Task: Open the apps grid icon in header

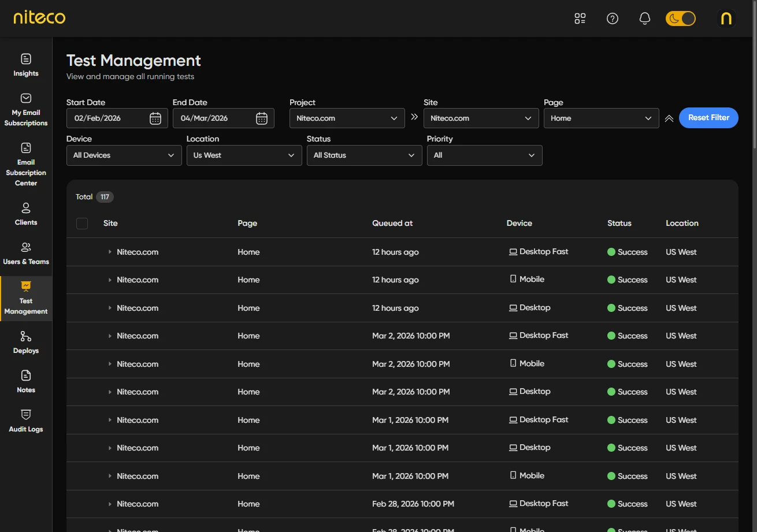Action: 580,18
